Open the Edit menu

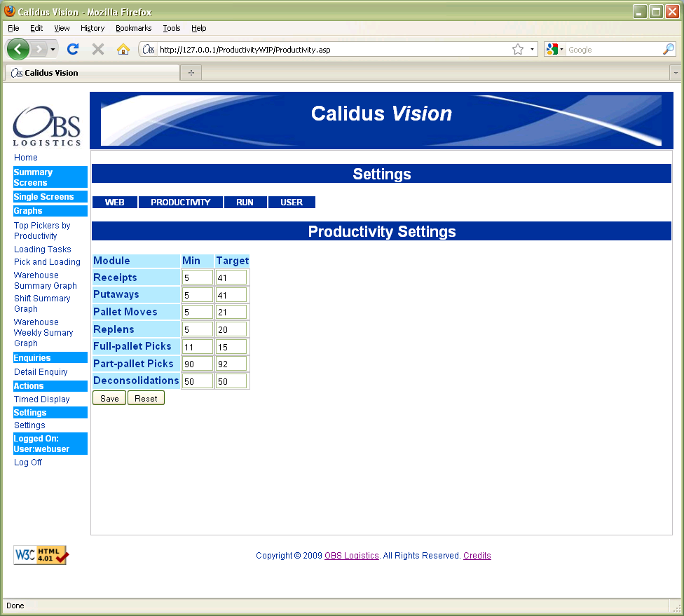36,28
